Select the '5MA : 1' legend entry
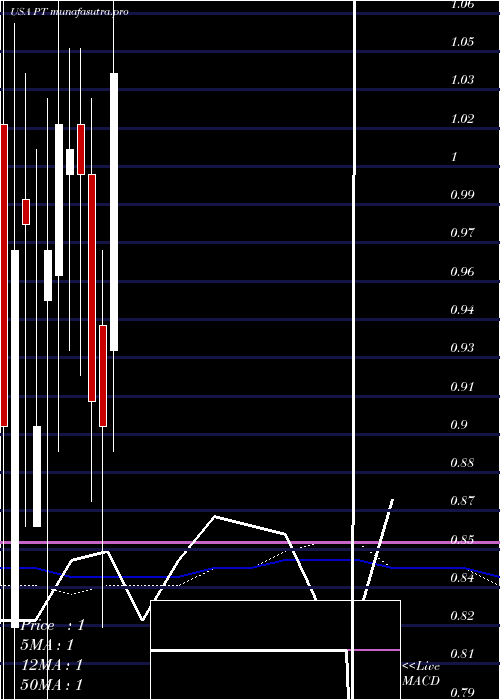The width and height of the screenshot is (500, 700). tap(47, 645)
